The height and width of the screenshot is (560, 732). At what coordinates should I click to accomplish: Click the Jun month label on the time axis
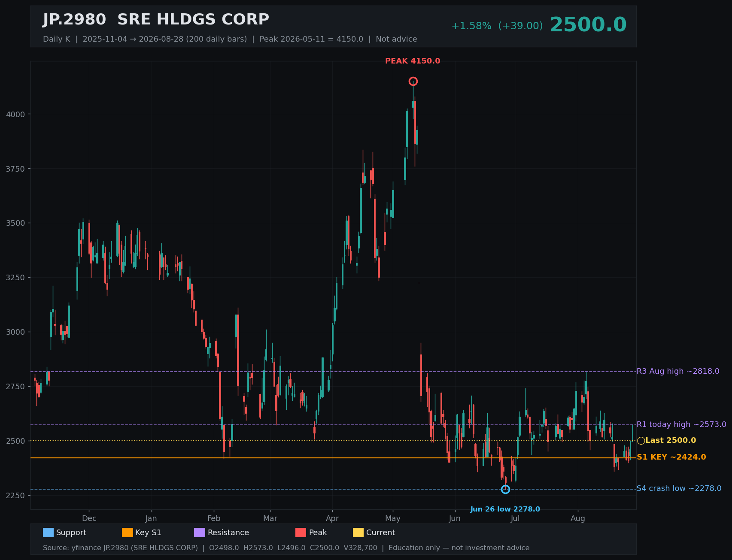455,518
